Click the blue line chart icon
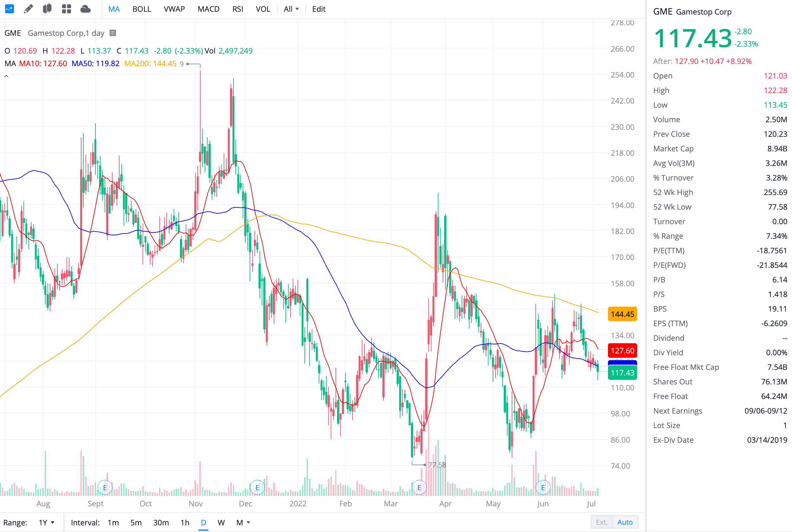Viewport: 792px width, 532px height. click(9, 9)
